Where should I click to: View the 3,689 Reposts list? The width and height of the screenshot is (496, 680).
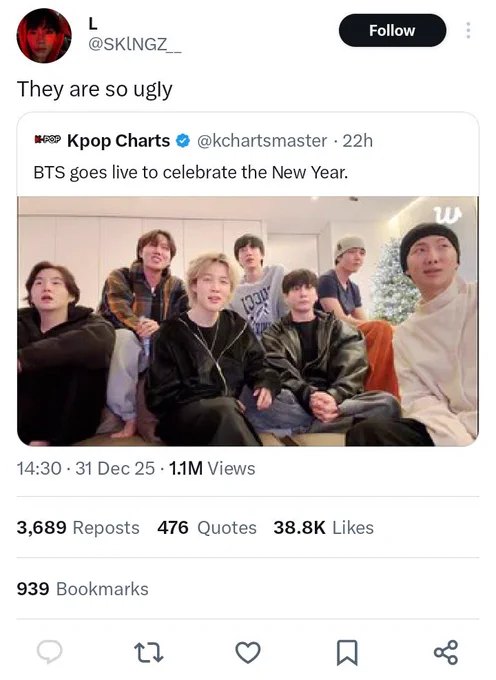(x=78, y=528)
